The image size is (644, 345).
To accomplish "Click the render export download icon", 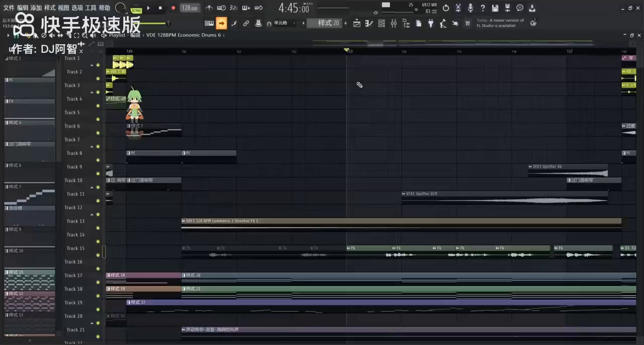I will (x=532, y=8).
